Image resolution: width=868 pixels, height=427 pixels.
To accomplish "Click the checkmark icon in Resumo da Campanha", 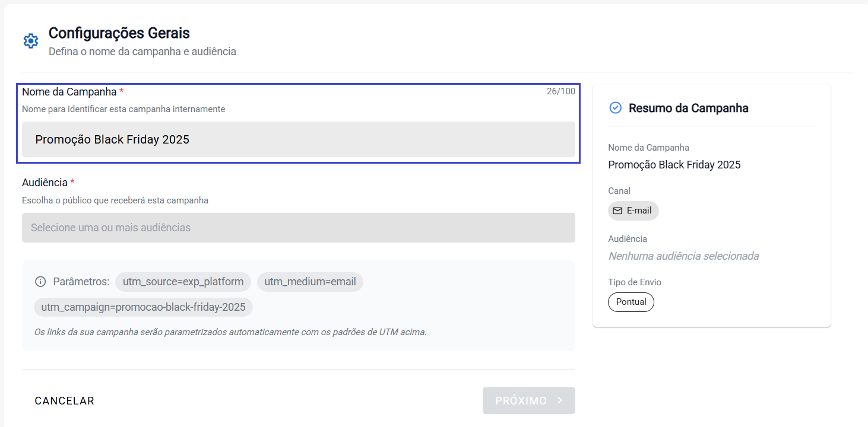I will [616, 108].
